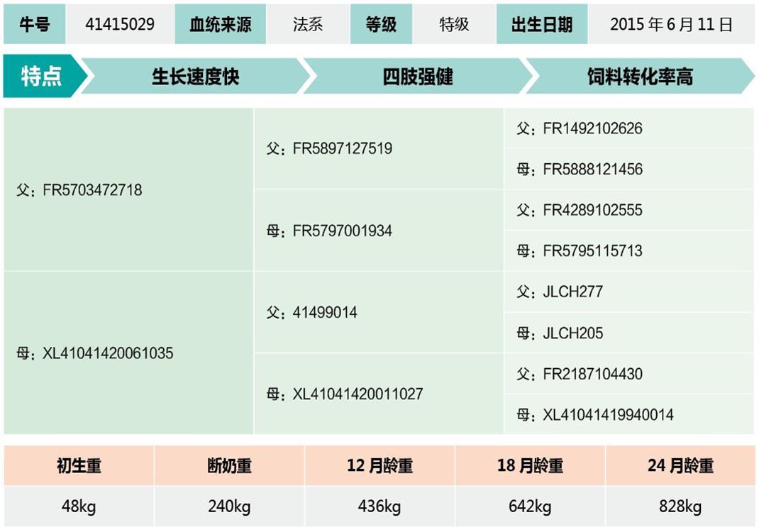Click the 出生日期 header label
This screenshot has width=759, height=532.
[x=542, y=24]
